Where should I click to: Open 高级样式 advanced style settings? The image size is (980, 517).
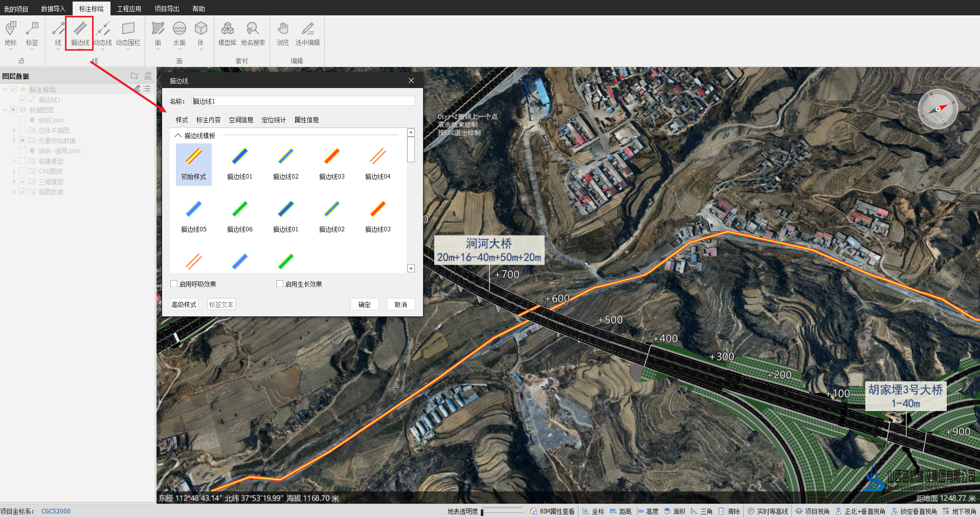click(184, 305)
